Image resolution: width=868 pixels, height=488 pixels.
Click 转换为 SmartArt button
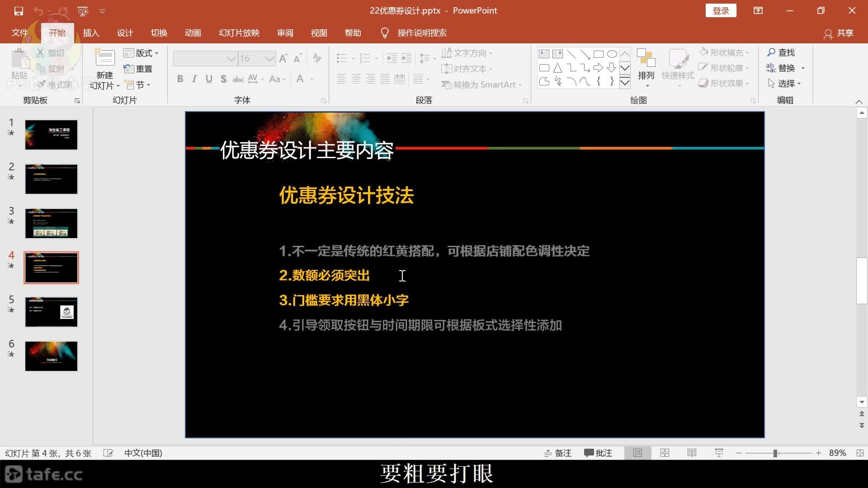click(481, 84)
